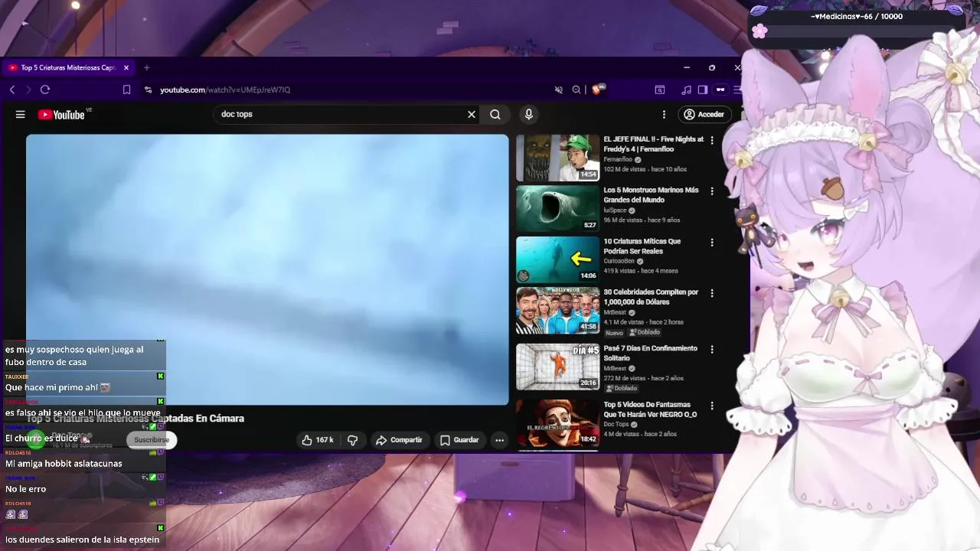Open more actions ellipsis below video
The height and width of the screenshot is (551, 980).
coord(499,440)
